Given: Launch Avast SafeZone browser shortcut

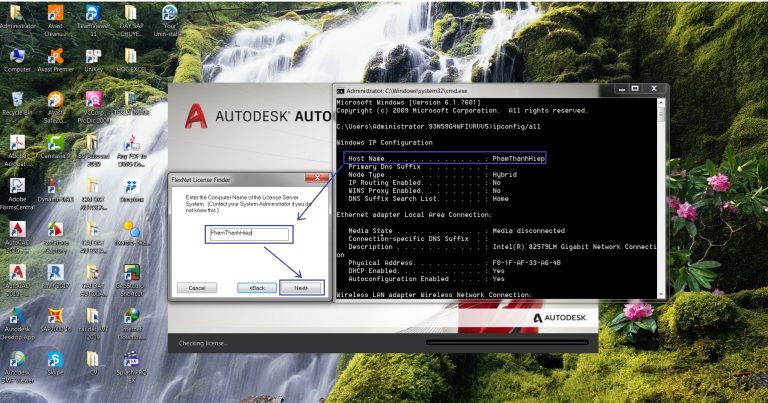Looking at the screenshot, I should pyautogui.click(x=55, y=108).
